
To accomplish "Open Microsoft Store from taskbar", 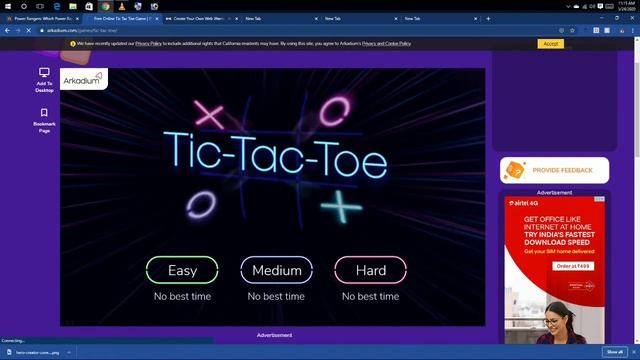I will click(x=89, y=6).
